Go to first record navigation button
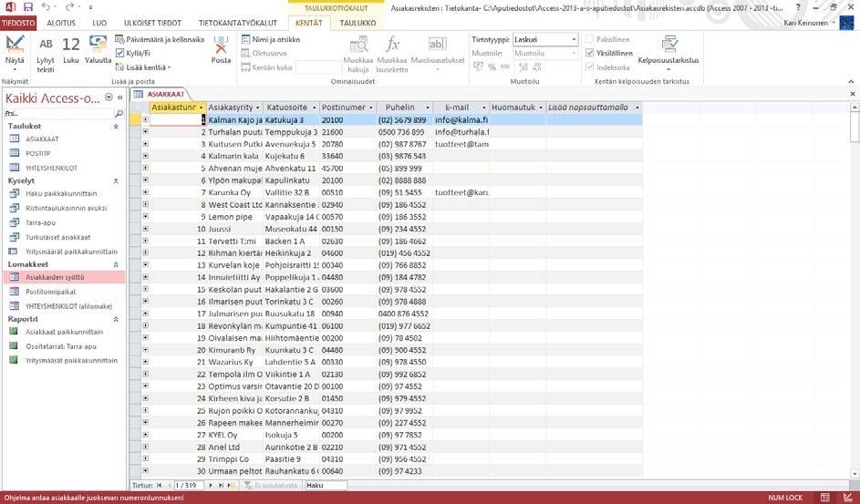860x504 pixels. [159, 486]
